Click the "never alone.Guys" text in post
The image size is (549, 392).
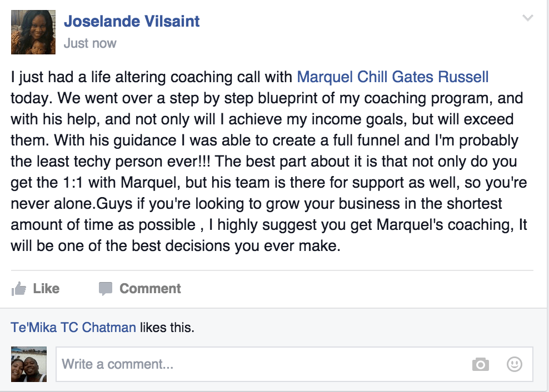[60, 203]
